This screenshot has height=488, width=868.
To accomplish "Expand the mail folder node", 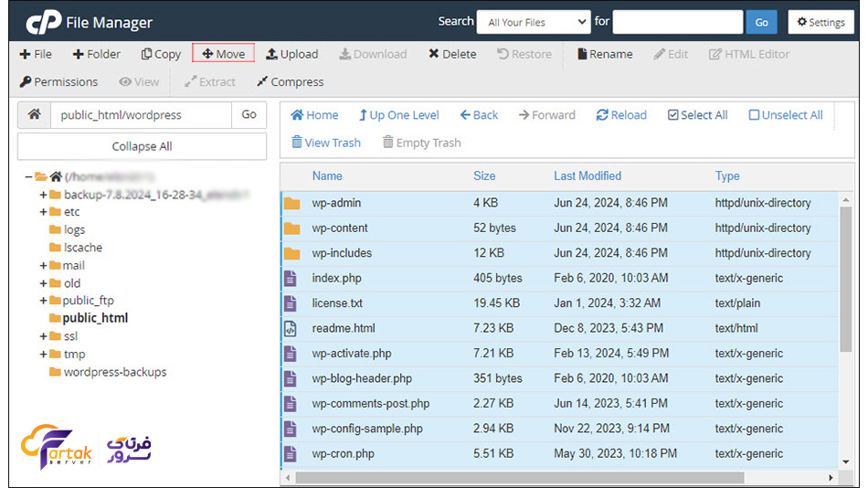I will (x=43, y=266).
